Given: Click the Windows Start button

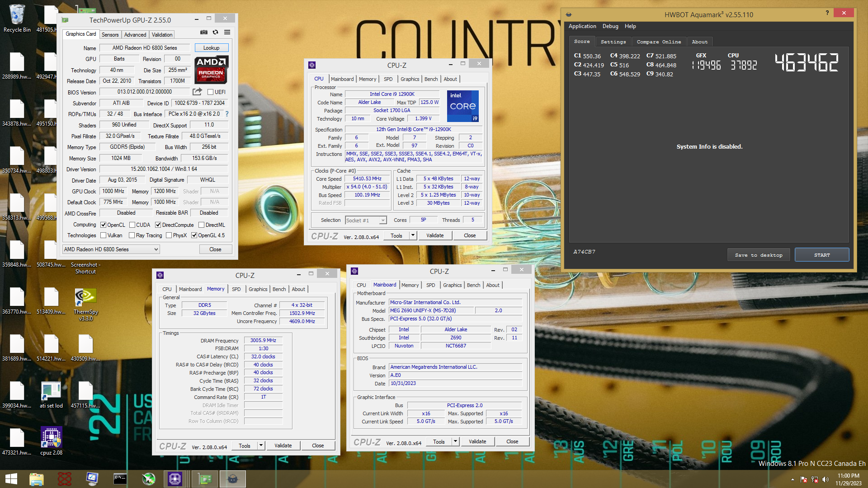Looking at the screenshot, I should click(11, 479).
